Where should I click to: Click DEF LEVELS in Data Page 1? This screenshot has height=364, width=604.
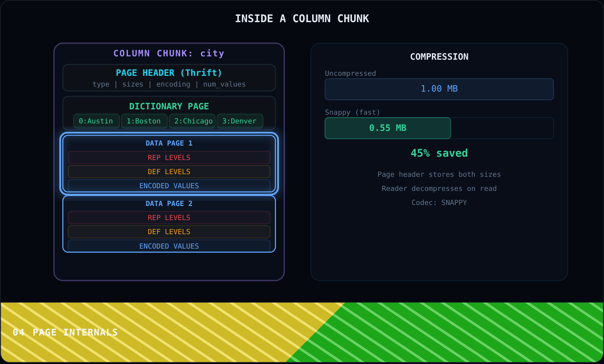point(169,172)
